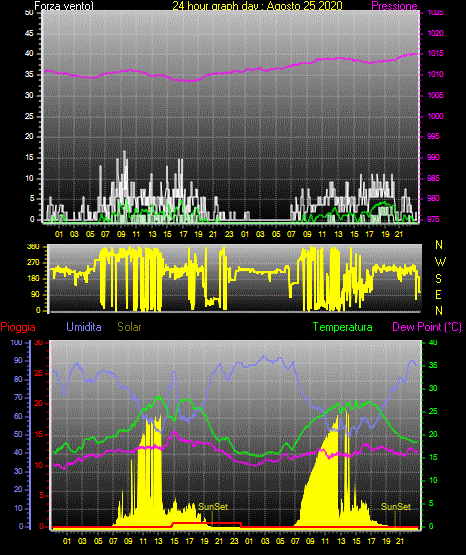Click the 23 hour label under the pressure chart
The image size is (466, 555).
(229, 234)
